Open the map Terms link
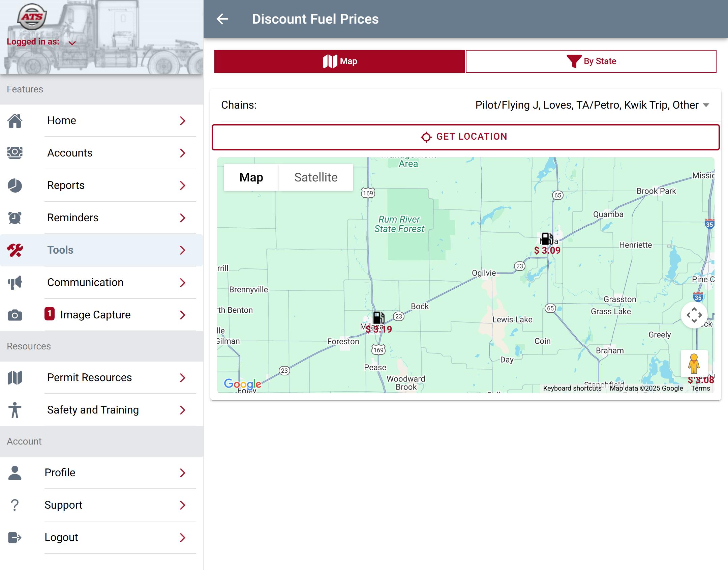 click(x=700, y=388)
